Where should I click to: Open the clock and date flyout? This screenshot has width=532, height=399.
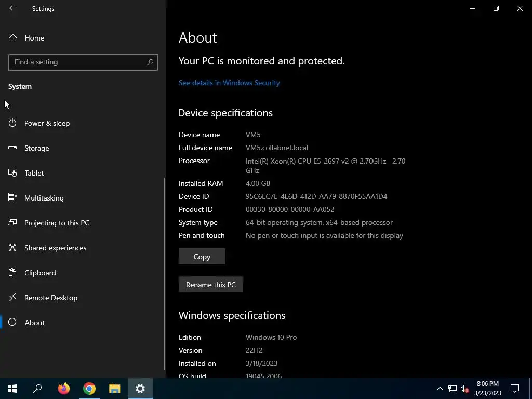coord(487,389)
